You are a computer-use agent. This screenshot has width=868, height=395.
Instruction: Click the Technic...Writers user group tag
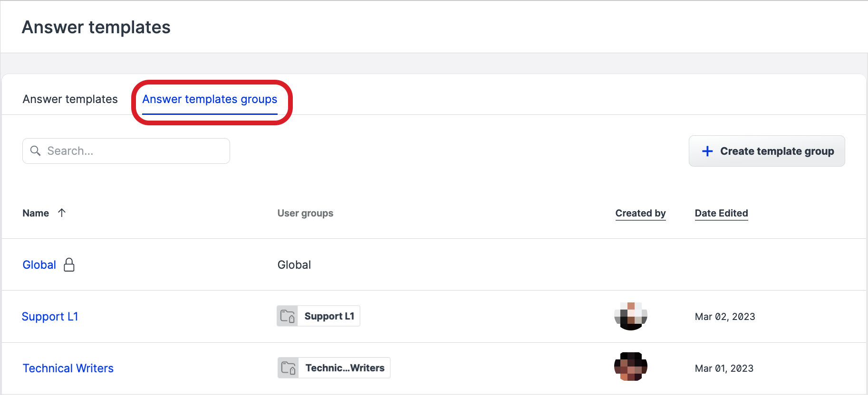click(345, 368)
